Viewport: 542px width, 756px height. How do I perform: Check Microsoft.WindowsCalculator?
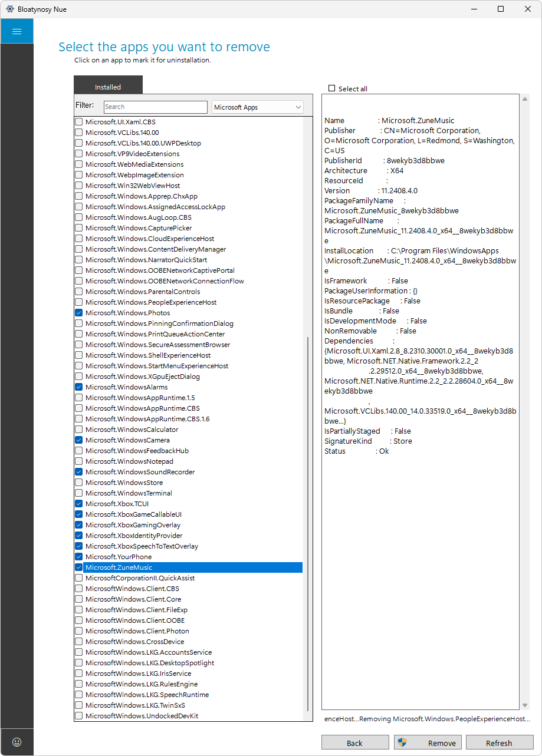coord(79,430)
